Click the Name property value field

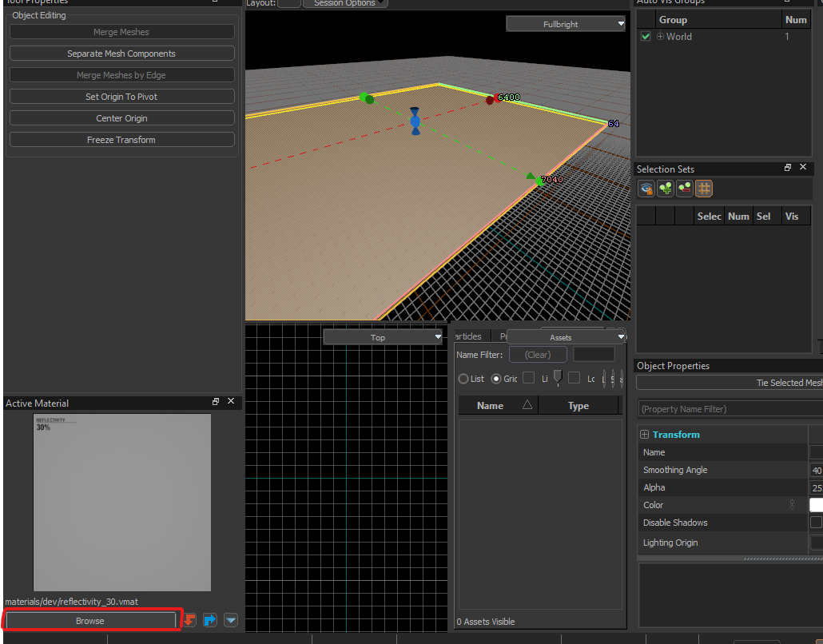pyautogui.click(x=816, y=452)
